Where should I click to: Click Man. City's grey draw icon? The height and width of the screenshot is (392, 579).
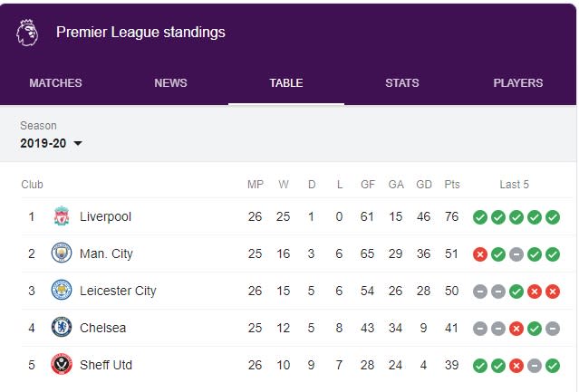pos(516,254)
